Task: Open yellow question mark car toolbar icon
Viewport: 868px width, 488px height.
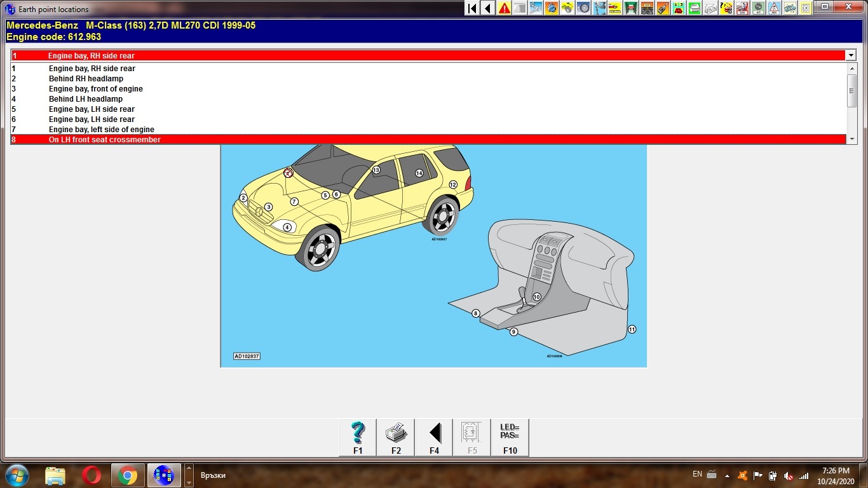Action: (726, 8)
